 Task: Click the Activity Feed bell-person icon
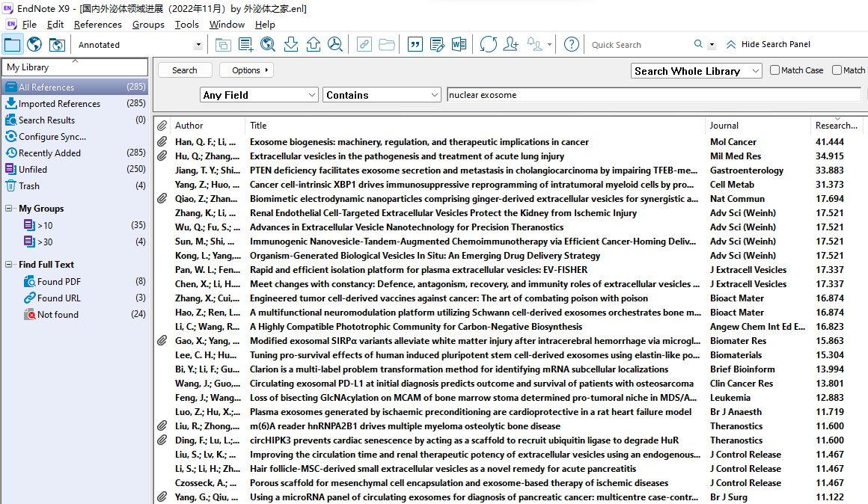click(534, 44)
